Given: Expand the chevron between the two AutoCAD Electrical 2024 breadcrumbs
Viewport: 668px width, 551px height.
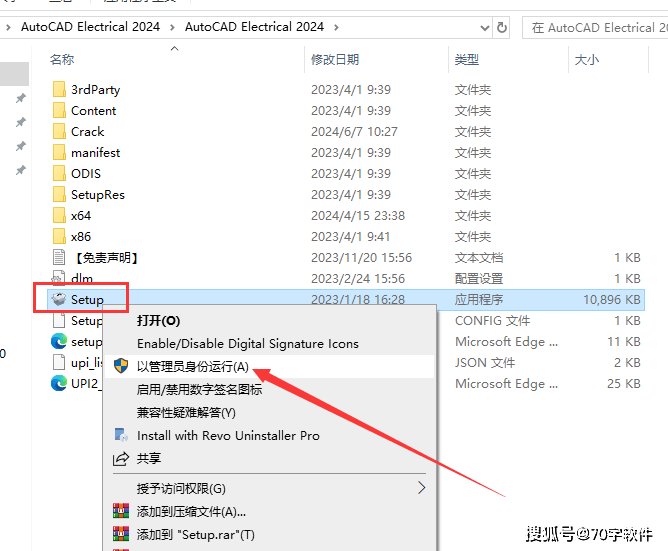Looking at the screenshot, I should tap(172, 28).
